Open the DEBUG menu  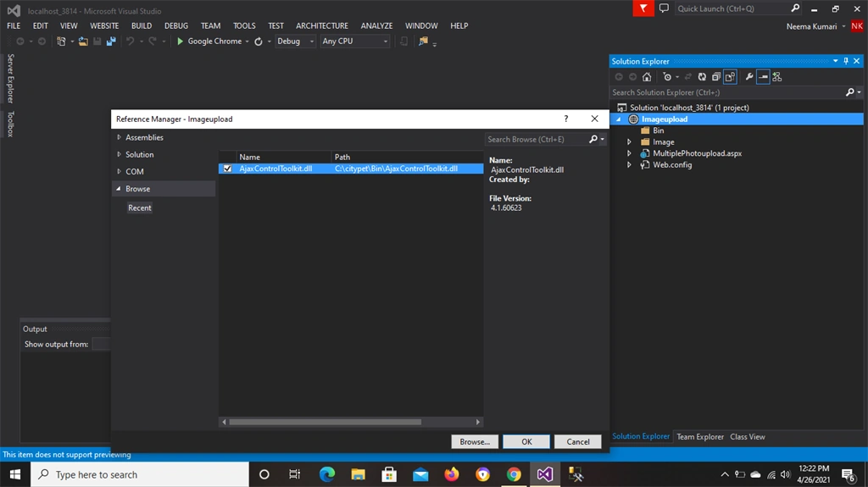(x=176, y=26)
